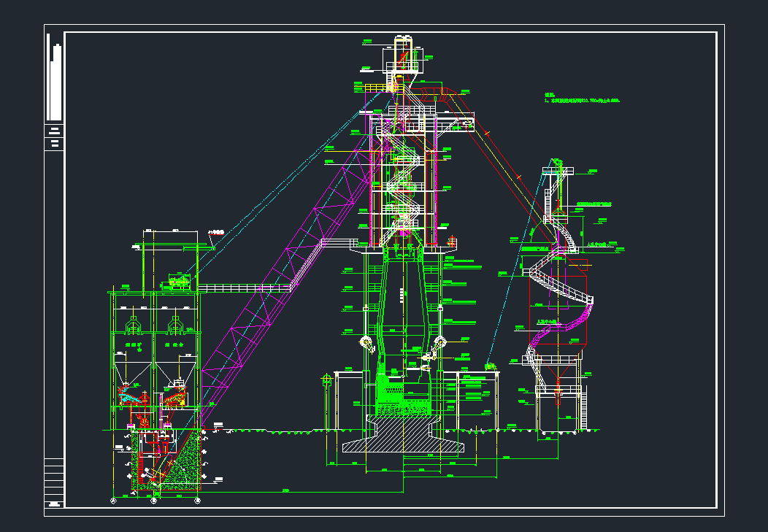This screenshot has height=532, width=768.
Task: Select the white horizontal walkway to bins
Action: coord(245,288)
